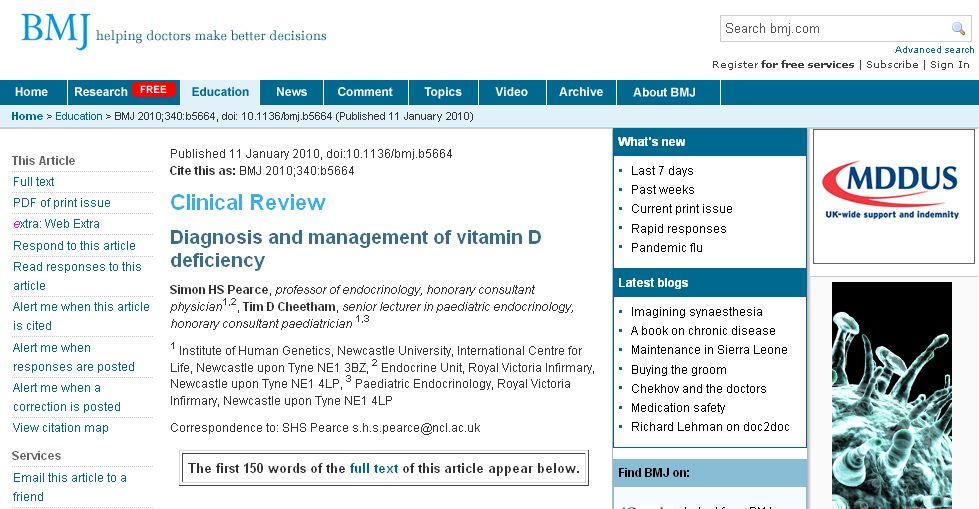Go to the Archive tab
Viewport: 979px width, 509px height.
tap(581, 92)
